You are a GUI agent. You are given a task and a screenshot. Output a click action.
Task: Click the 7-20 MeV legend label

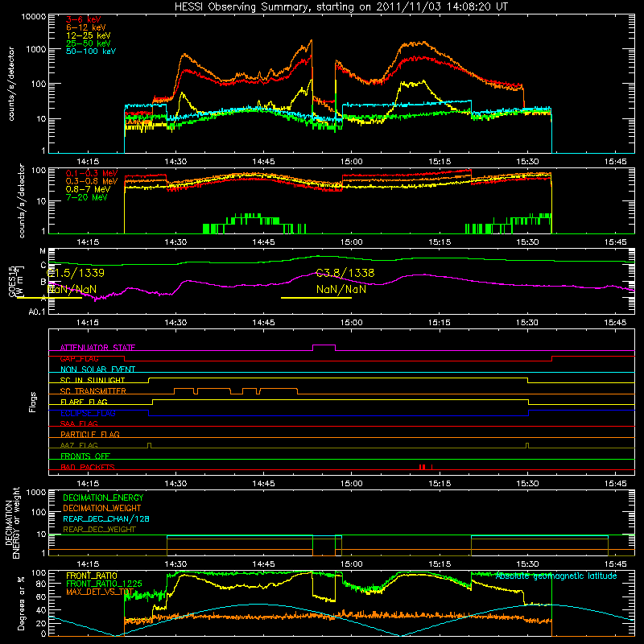click(x=87, y=197)
